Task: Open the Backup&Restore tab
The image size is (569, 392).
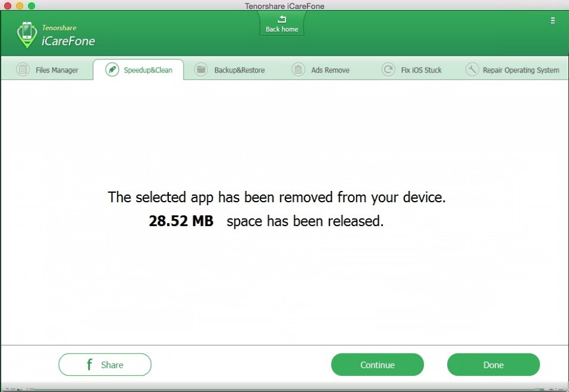Action: coord(229,70)
